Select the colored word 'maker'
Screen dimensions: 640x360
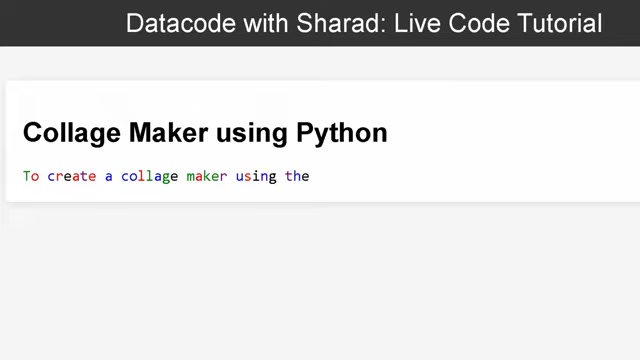[207, 176]
